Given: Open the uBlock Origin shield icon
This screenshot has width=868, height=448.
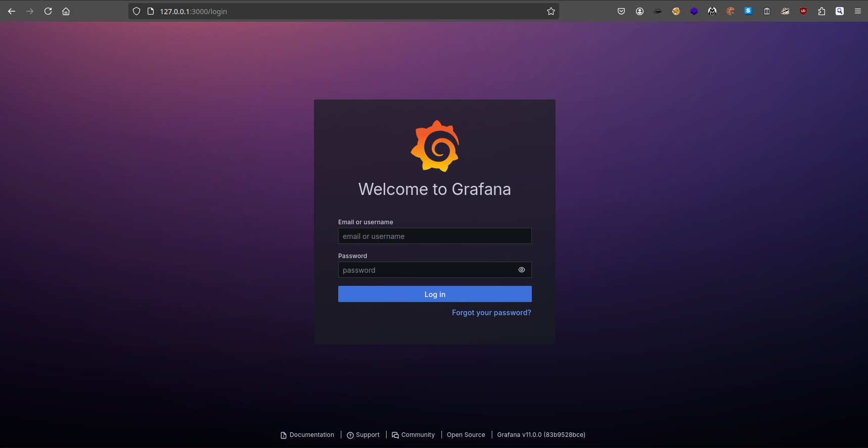Looking at the screenshot, I should (803, 11).
